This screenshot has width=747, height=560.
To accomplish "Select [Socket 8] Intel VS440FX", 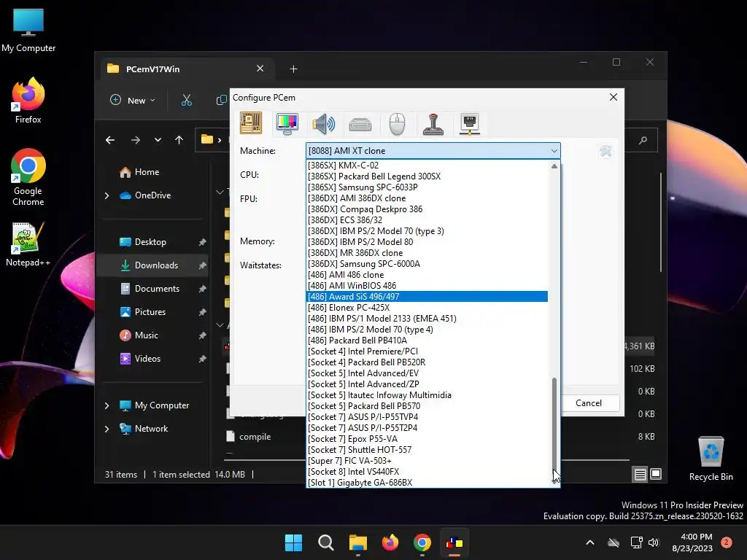I will tap(427, 472).
